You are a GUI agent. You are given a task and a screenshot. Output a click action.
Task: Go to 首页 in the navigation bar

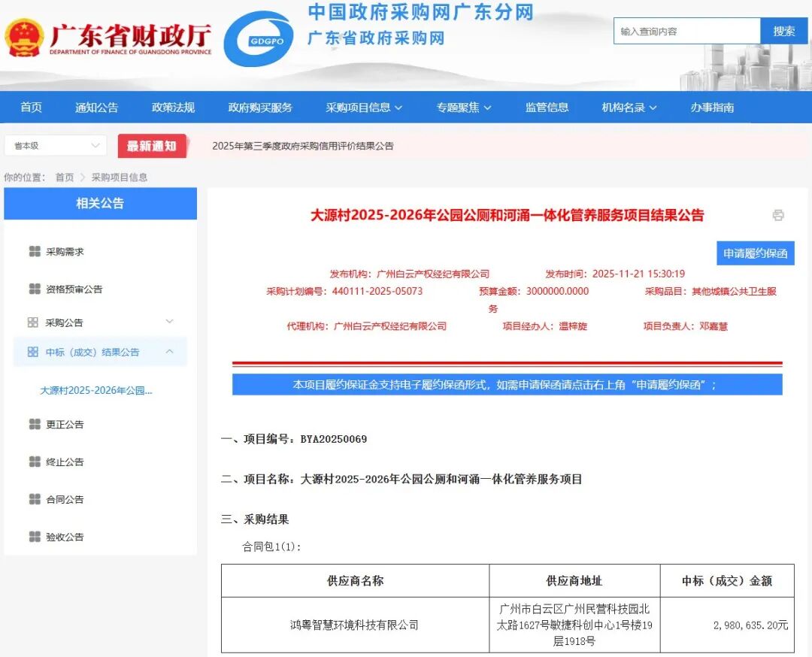31,107
